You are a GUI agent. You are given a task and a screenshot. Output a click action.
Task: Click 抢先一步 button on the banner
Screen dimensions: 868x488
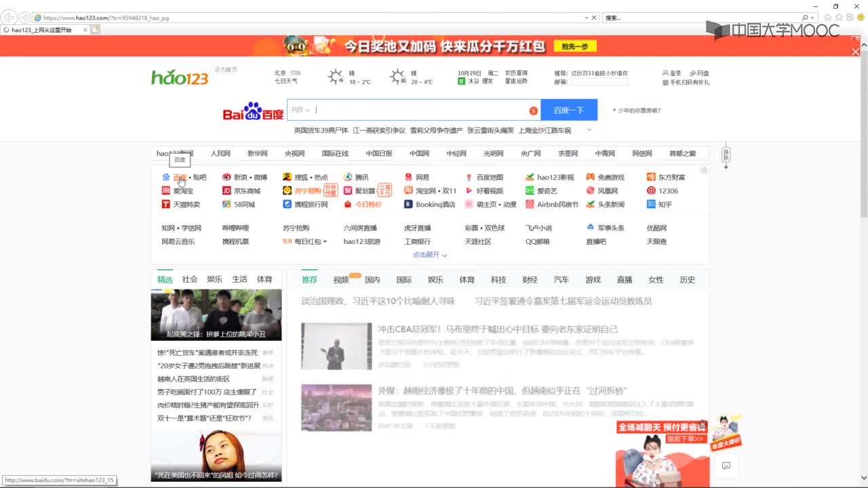575,46
